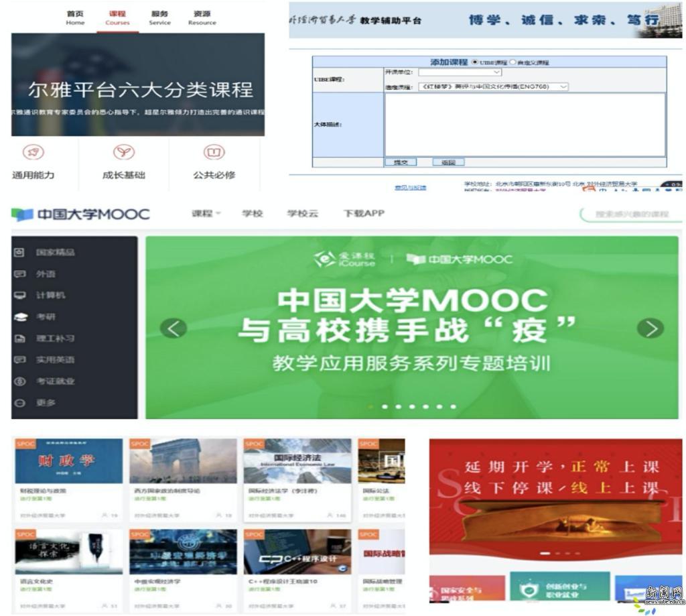This screenshot has height=616, width=686.
Task: Go to previous banner slide arrow
Action: click(174, 328)
